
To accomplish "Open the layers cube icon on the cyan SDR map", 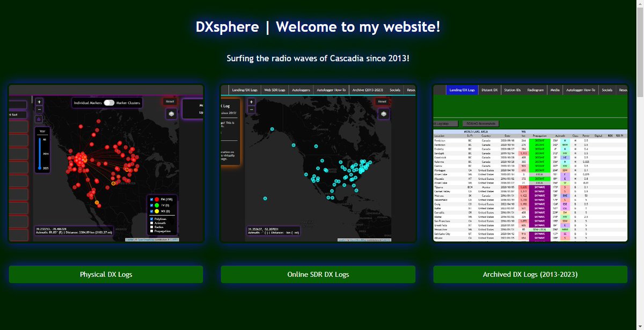I will point(383,114).
